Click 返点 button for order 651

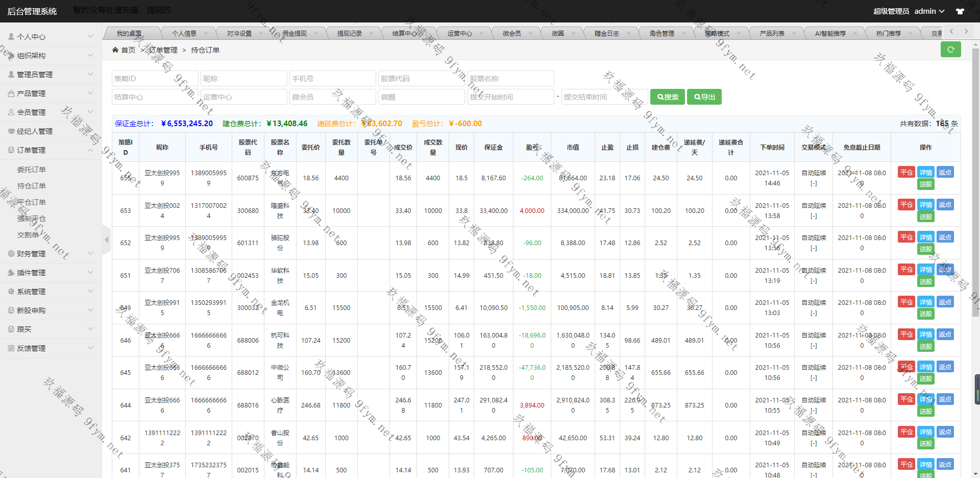[945, 270]
